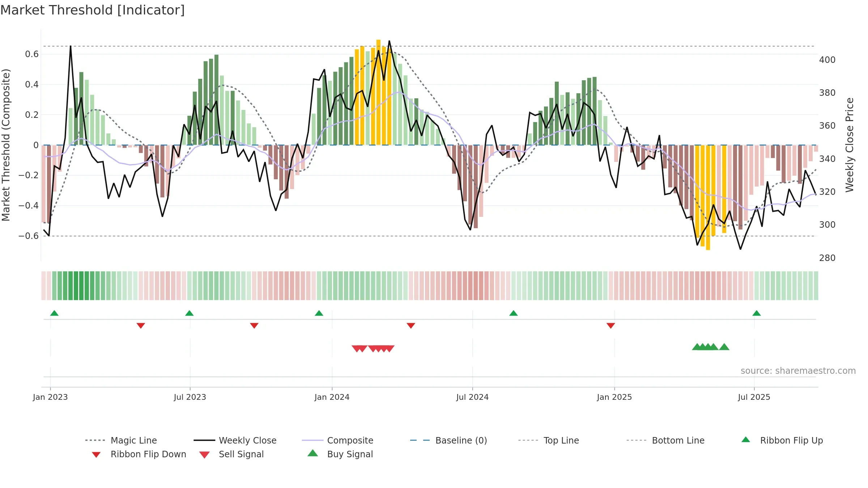The width and height of the screenshot is (868, 488).
Task: Click the 0.2 left axis tick label
Action: click(32, 115)
